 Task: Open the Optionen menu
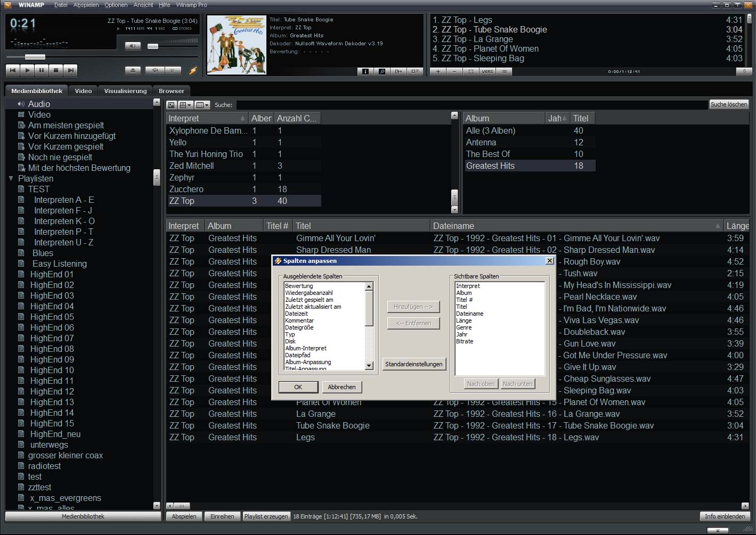point(116,5)
